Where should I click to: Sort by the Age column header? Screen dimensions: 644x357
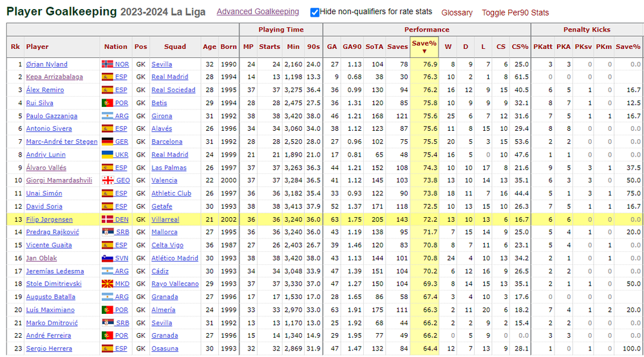209,47
